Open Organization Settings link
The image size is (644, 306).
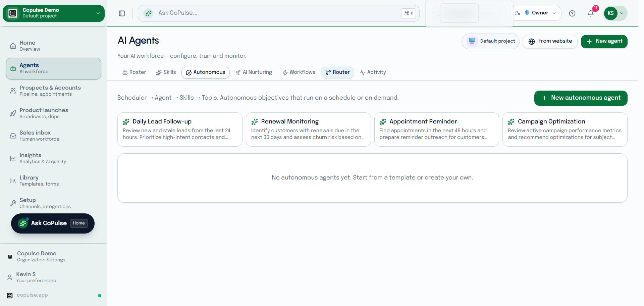(54, 257)
